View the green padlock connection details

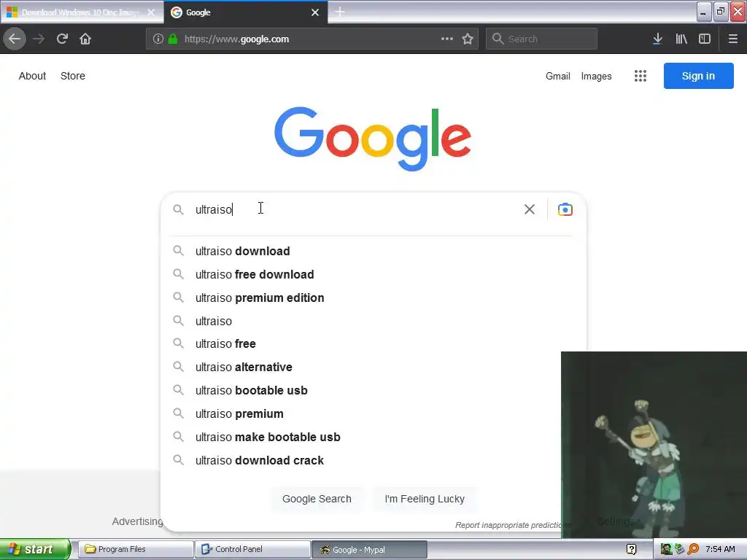(x=173, y=39)
